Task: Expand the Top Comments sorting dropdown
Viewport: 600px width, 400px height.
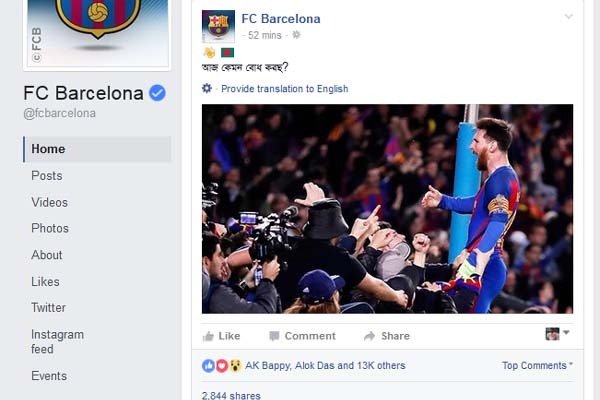Action: click(538, 366)
